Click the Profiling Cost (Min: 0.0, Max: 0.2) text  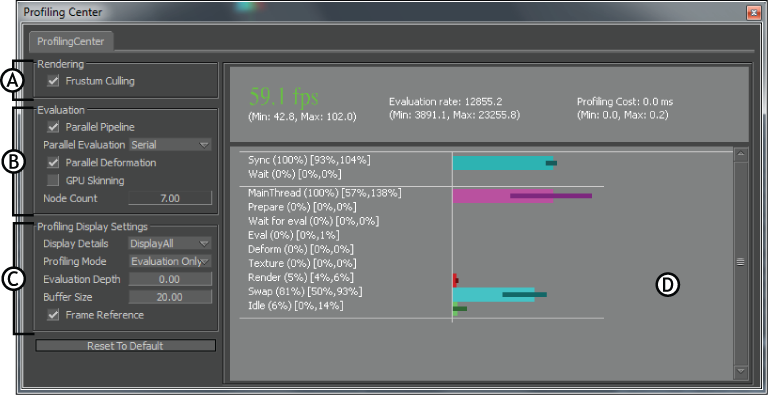(622, 115)
